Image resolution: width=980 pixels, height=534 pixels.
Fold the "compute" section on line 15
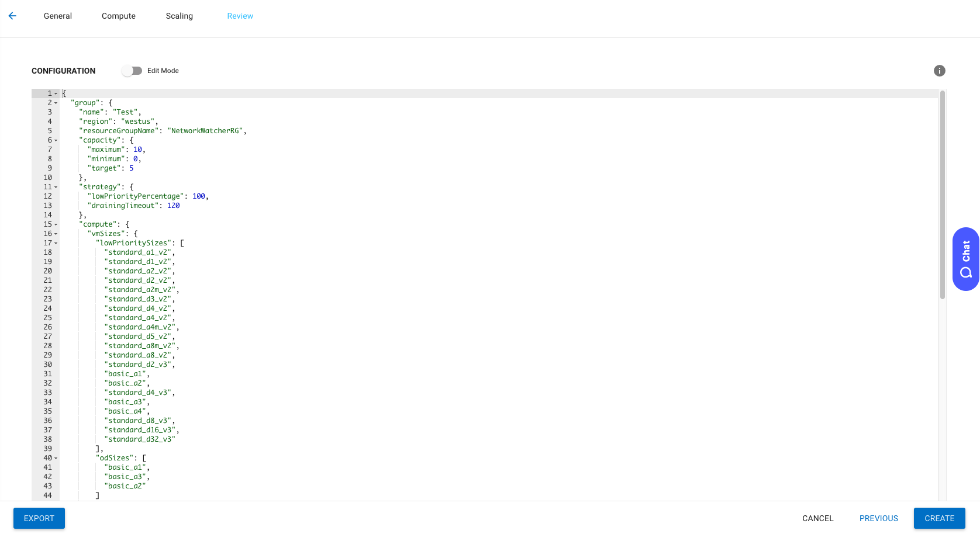(56, 224)
